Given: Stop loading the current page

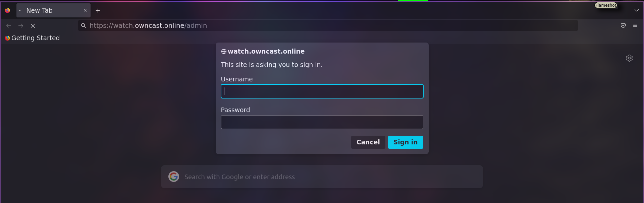Looking at the screenshot, I should point(33,25).
